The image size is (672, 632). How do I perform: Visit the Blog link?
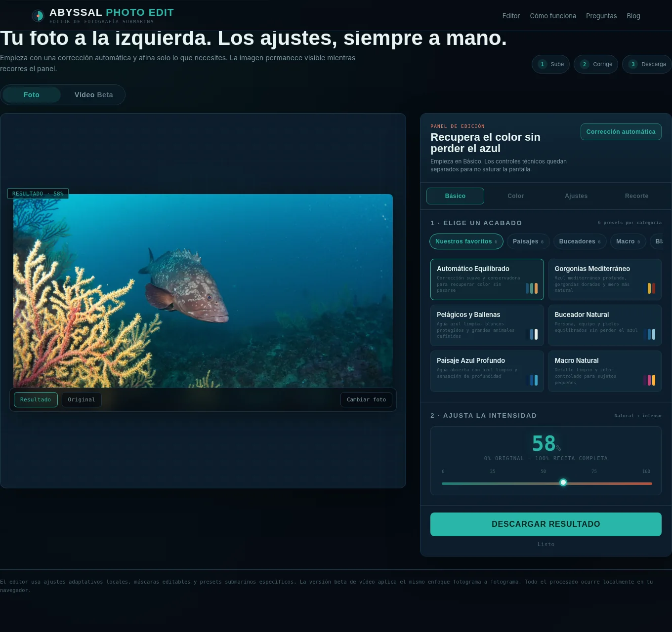coord(633,16)
